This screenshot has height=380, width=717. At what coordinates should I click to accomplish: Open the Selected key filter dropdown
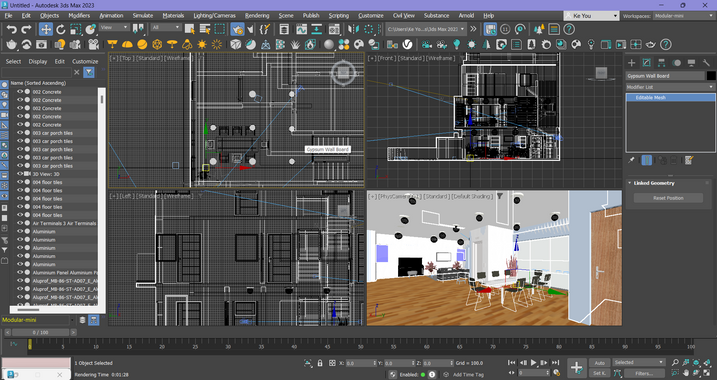[x=638, y=362]
